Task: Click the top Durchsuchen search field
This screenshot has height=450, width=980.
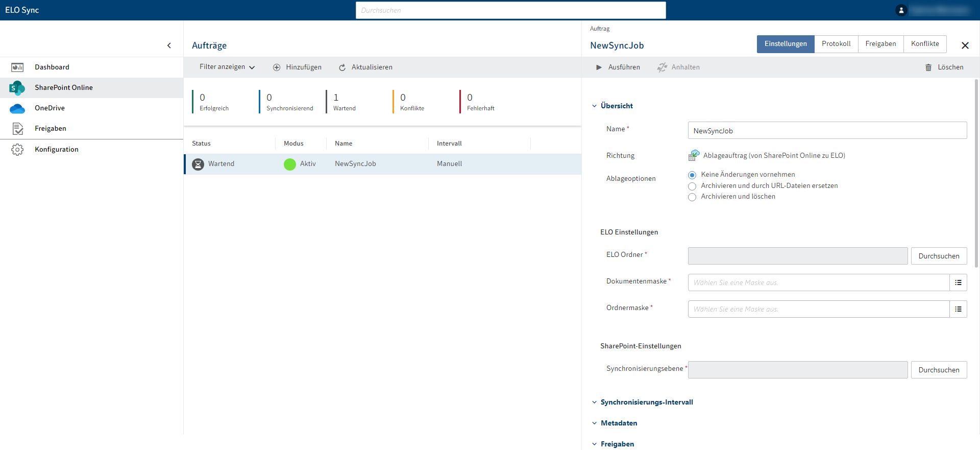Action: click(x=510, y=10)
